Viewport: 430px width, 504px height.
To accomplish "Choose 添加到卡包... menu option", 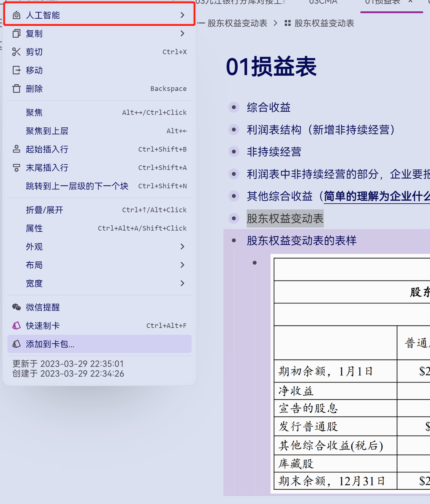I will (x=50, y=344).
